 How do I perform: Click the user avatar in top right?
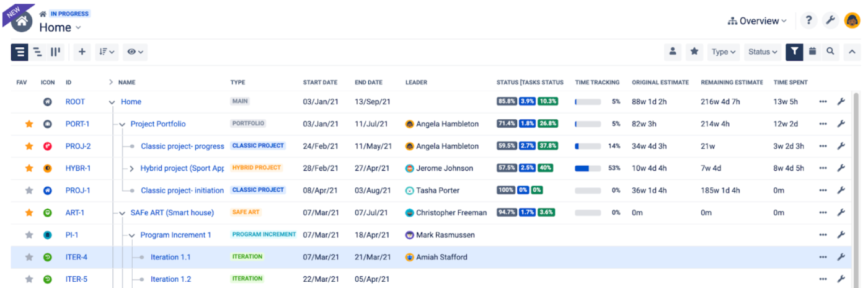(x=852, y=21)
